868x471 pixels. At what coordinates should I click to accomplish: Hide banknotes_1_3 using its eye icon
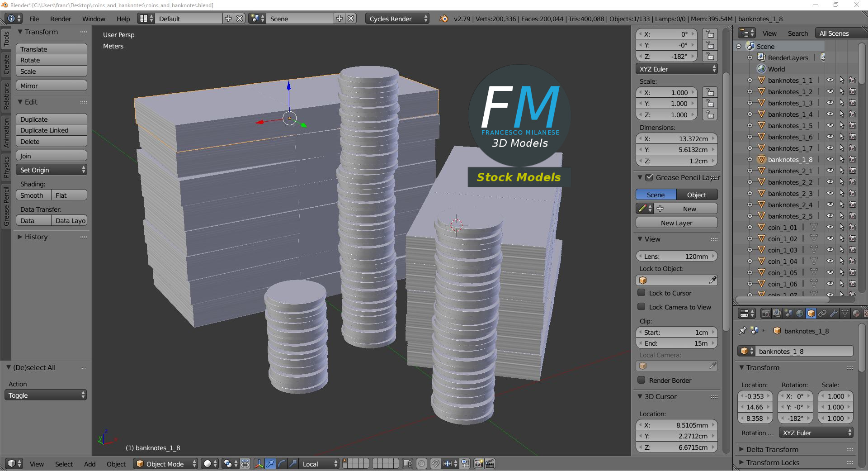(x=830, y=103)
